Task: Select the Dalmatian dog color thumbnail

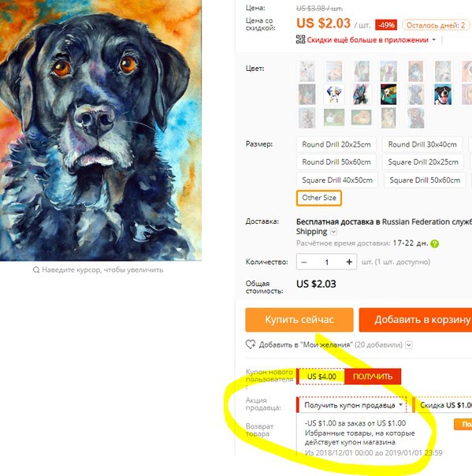Action: 334,95
